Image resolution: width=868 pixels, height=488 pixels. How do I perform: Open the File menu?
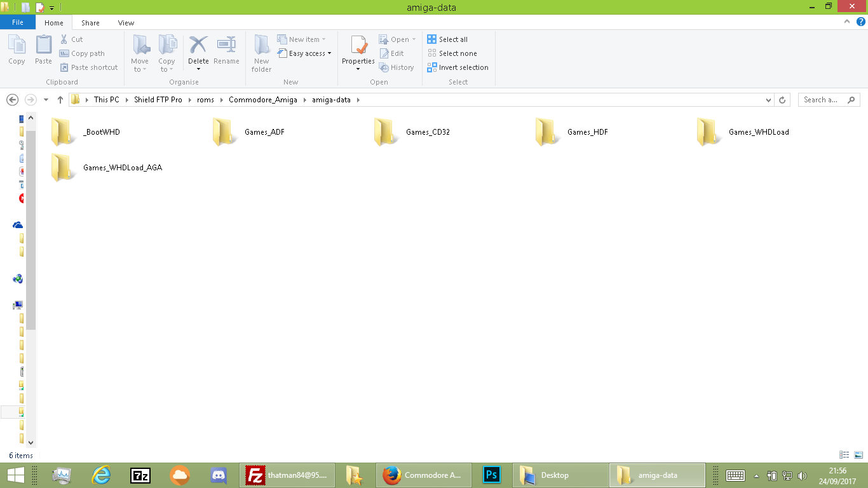pos(18,22)
